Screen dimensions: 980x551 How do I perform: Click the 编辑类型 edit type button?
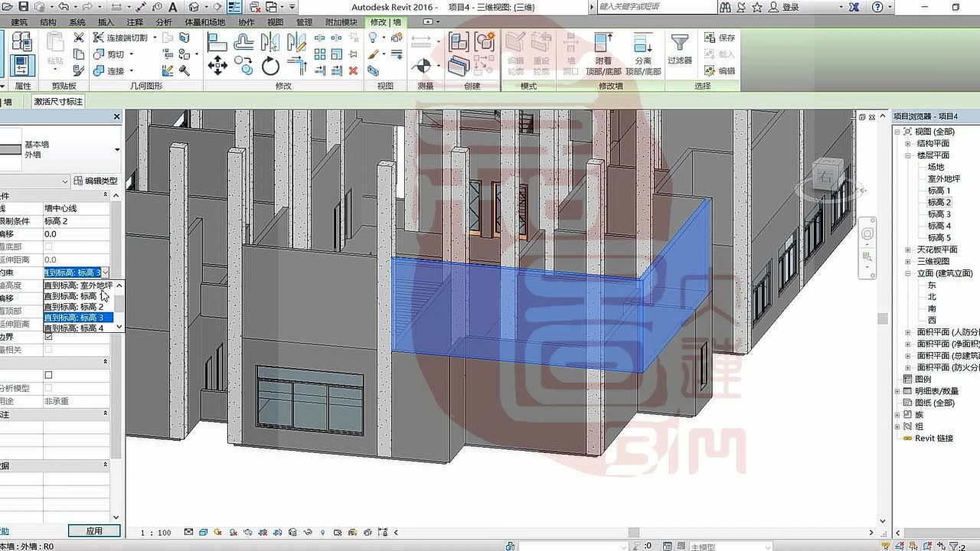coord(96,181)
